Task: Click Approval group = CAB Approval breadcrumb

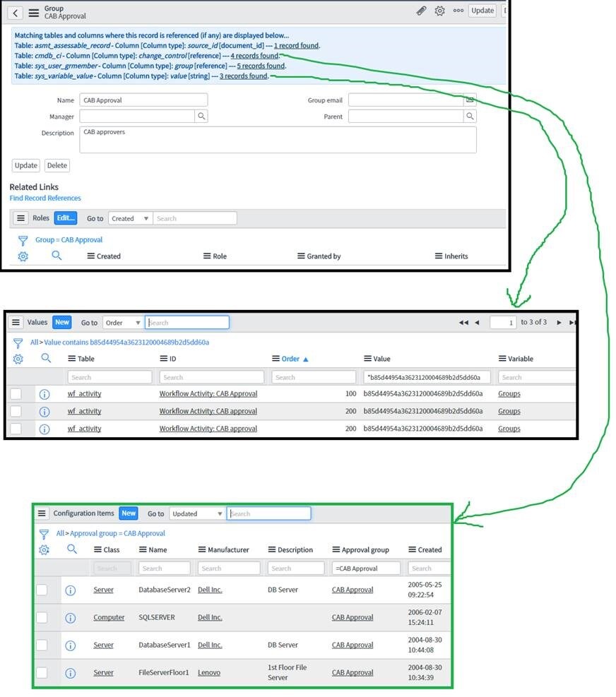Action: [117, 533]
